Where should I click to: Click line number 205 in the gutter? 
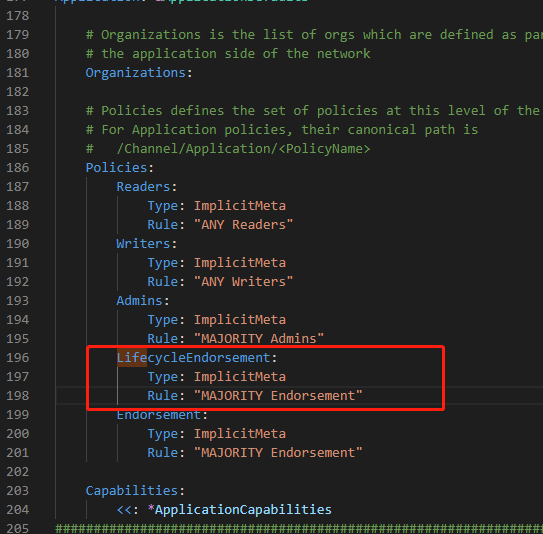(18, 528)
